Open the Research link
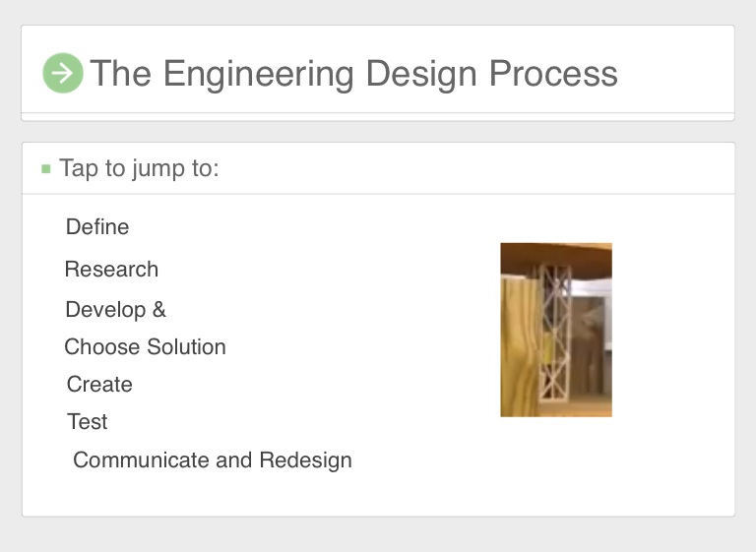 (111, 270)
